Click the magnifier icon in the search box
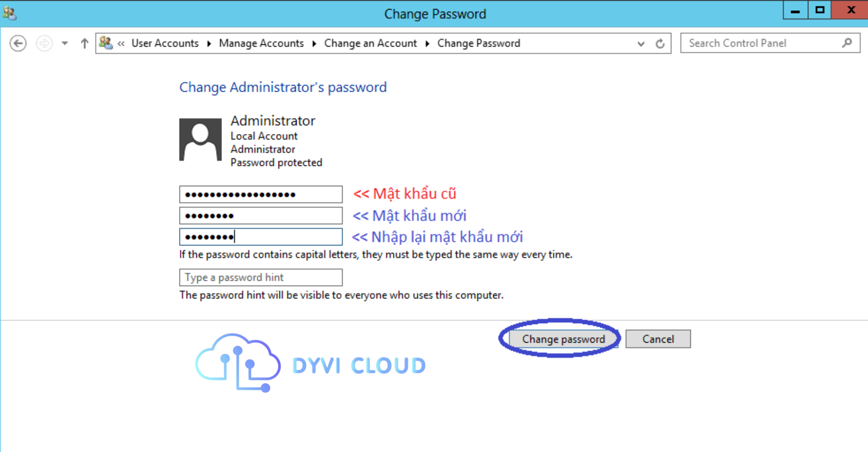This screenshot has width=868, height=452. (847, 43)
